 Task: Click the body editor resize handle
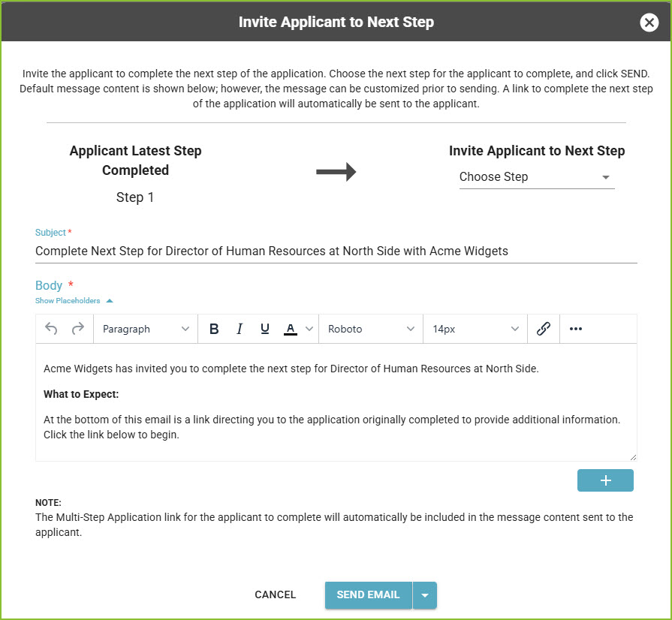pos(633,457)
